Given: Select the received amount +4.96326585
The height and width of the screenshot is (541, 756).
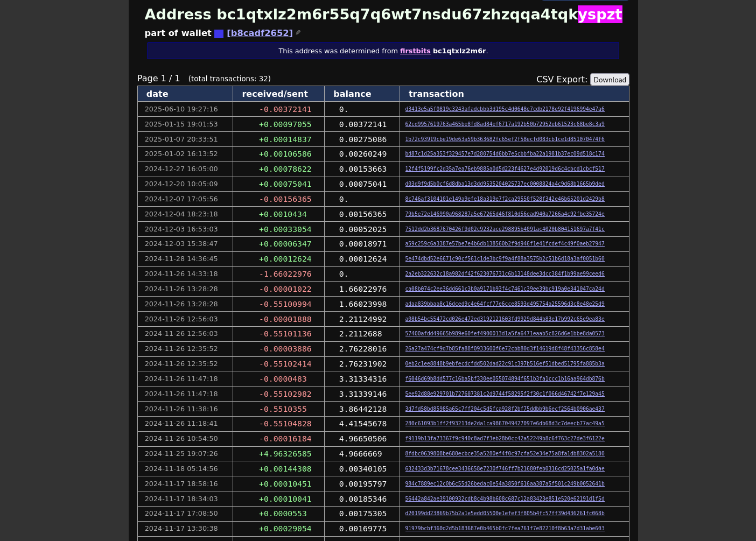Looking at the screenshot, I should click(x=285, y=454).
